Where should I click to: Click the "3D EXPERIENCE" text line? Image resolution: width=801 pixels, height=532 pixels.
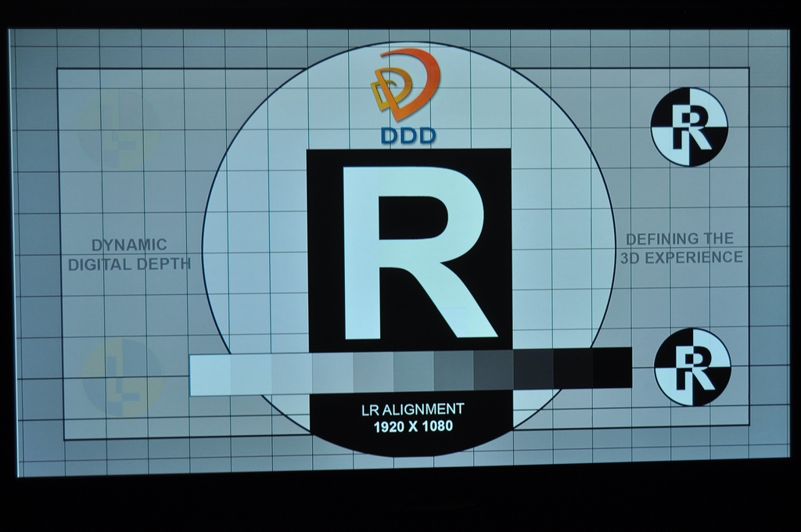pos(681,257)
